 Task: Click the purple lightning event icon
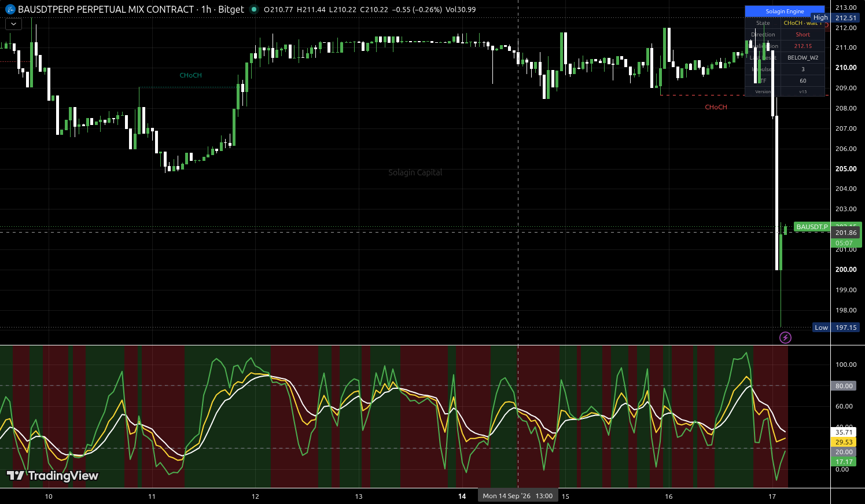(785, 337)
